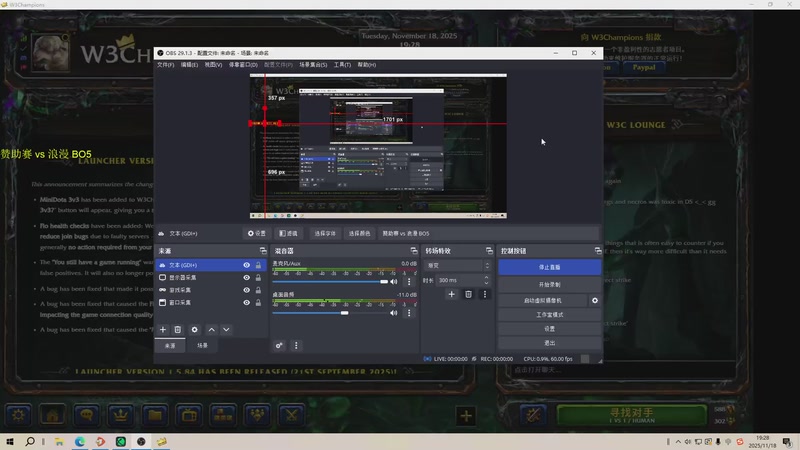Open mixer panel three-dot menu at bottom
This screenshot has height=450, width=800.
click(x=296, y=345)
